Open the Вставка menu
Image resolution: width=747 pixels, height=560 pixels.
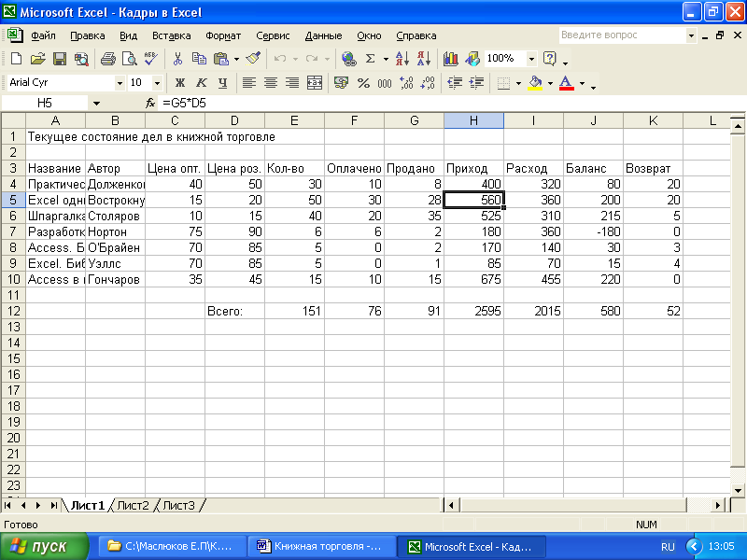click(x=172, y=35)
